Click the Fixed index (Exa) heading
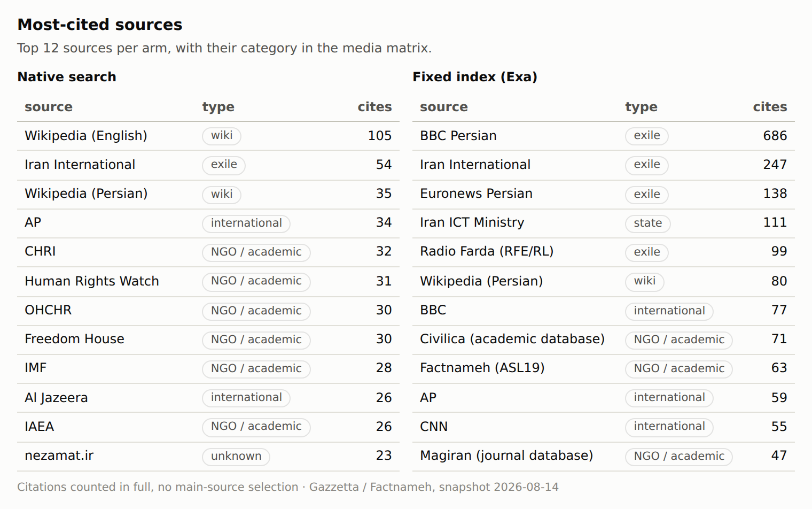812x509 pixels. (475, 77)
